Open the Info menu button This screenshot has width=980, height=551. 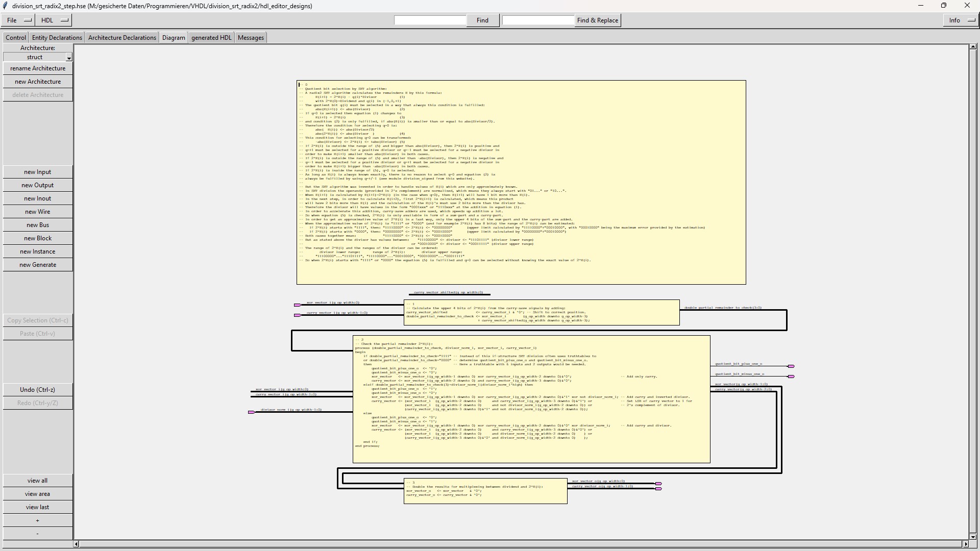pos(961,20)
